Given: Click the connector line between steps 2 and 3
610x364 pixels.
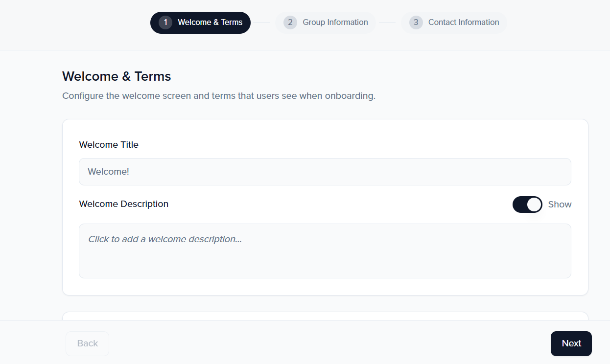Looking at the screenshot, I should coord(387,23).
